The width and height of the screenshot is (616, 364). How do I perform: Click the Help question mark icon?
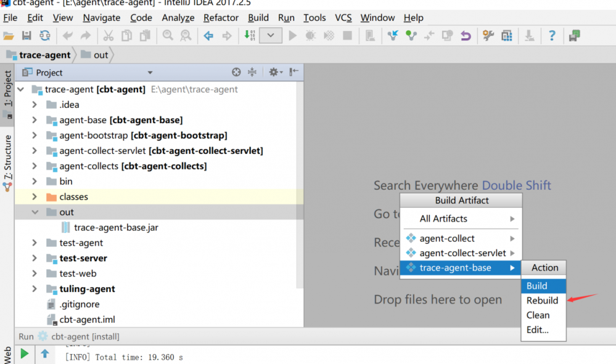pyautogui.click(x=552, y=36)
